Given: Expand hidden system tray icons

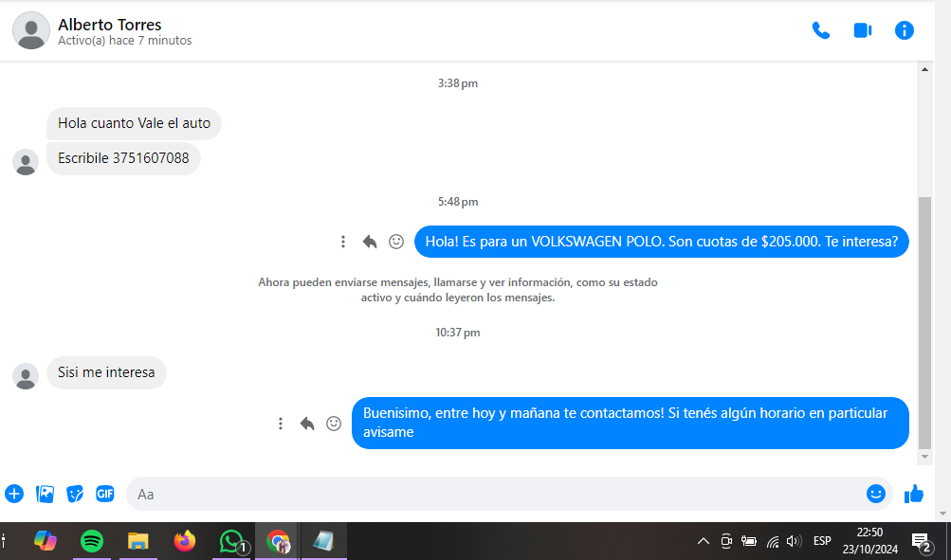Looking at the screenshot, I should pyautogui.click(x=703, y=541).
